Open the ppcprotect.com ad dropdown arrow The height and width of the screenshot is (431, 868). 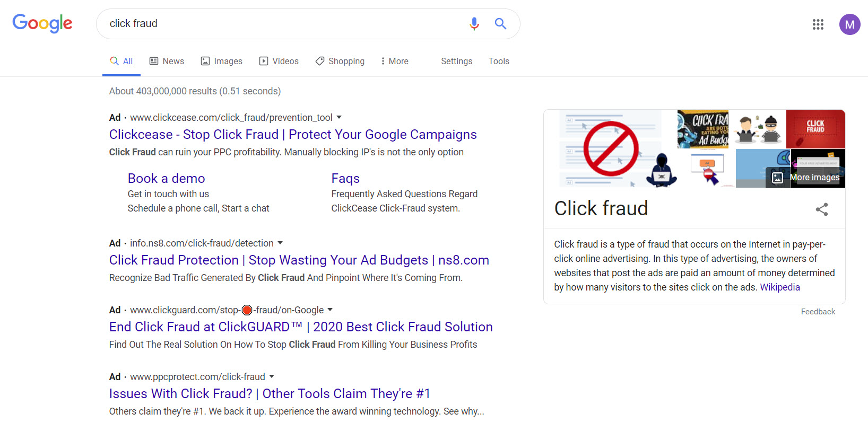pyautogui.click(x=272, y=376)
